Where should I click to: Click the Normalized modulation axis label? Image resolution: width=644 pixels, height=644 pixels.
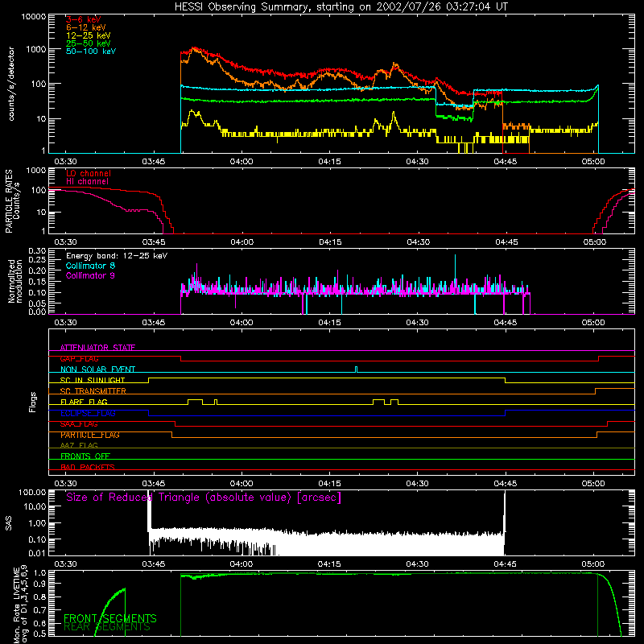15,281
